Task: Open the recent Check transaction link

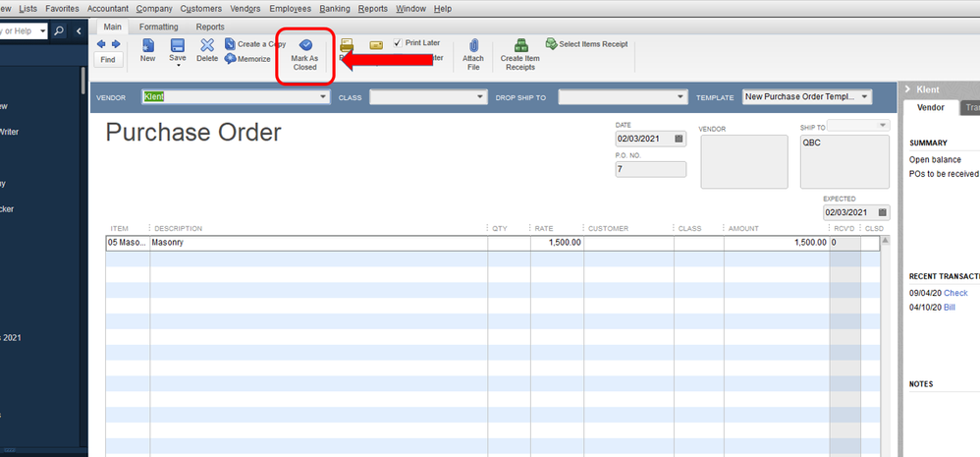Action: click(x=955, y=293)
